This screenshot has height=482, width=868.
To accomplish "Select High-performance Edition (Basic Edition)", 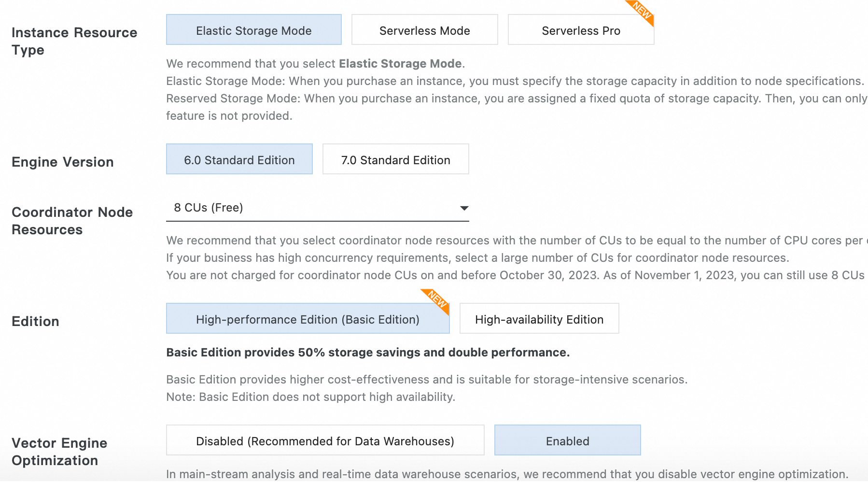I will coord(308,319).
